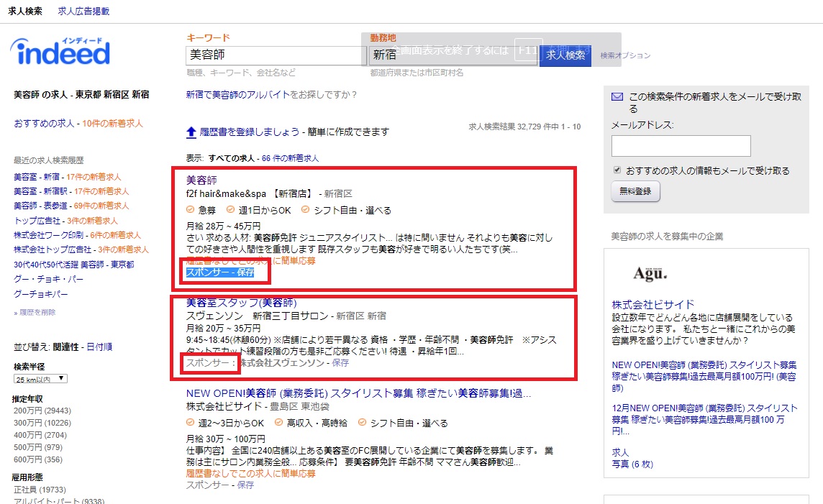Viewport: 823px width, 504px height.
Task: Click the blue 求人検索 search button
Action: coord(565,55)
